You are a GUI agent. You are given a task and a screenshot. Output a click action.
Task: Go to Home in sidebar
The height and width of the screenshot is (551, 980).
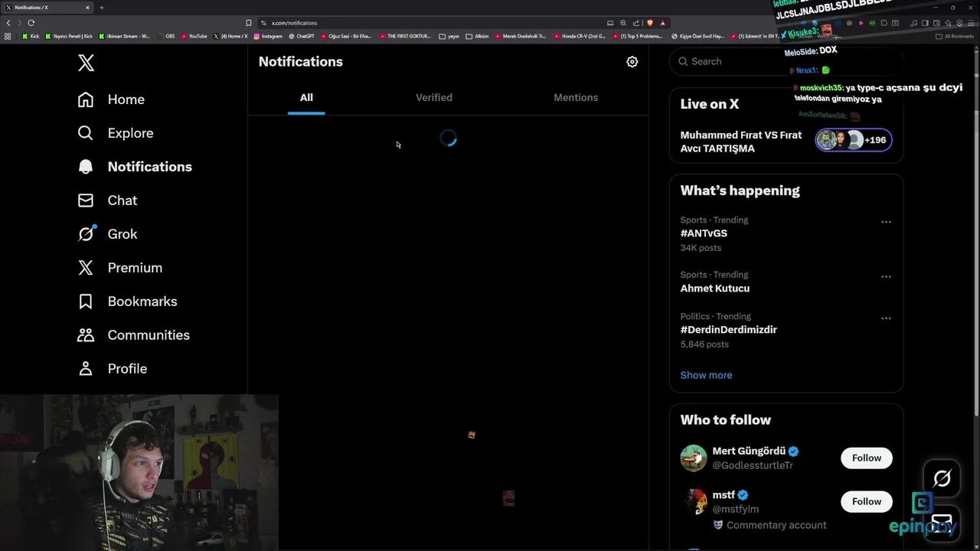111,99
